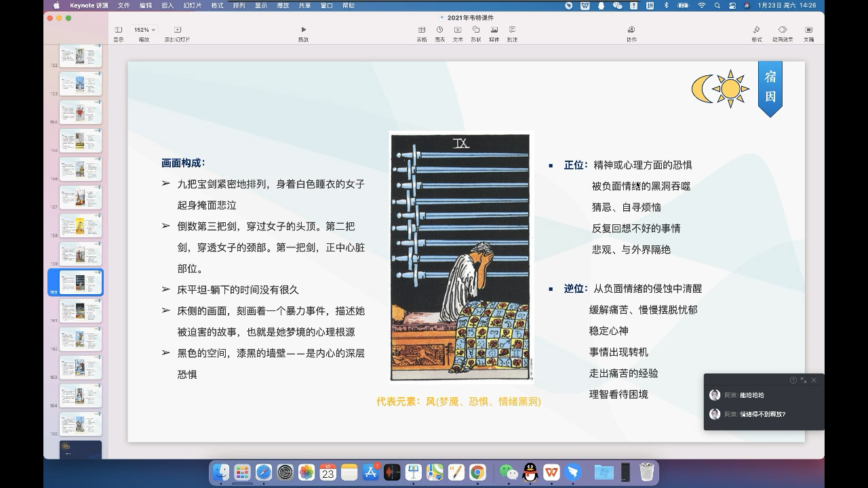The height and width of the screenshot is (488, 868).
Task: Open WeChat from the Dock
Action: tap(509, 472)
